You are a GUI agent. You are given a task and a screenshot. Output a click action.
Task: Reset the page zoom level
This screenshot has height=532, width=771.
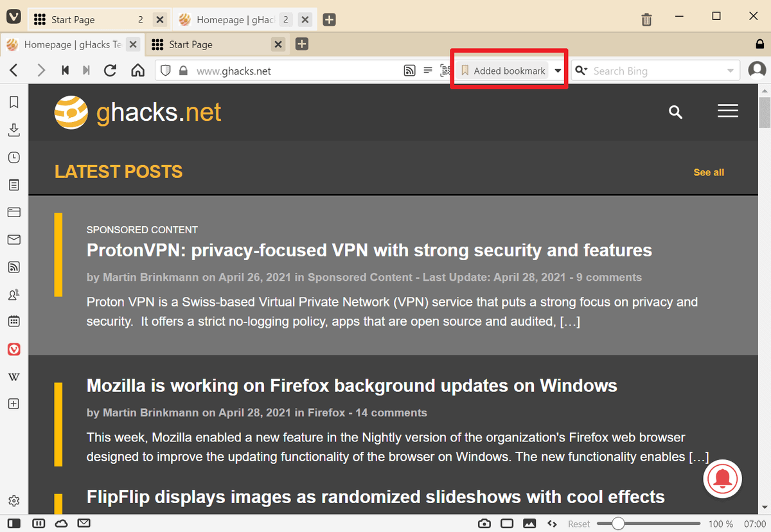(x=579, y=524)
